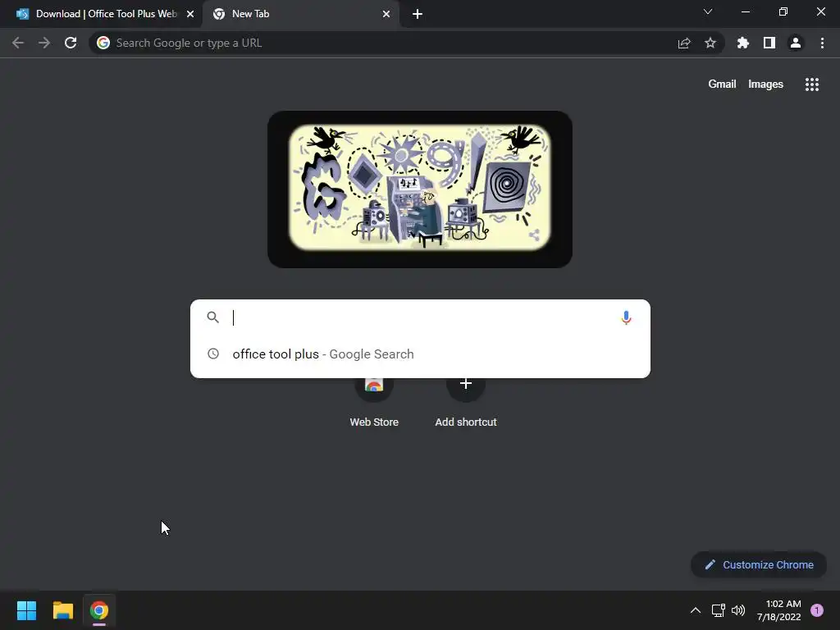Click inside the Google search box

[x=421, y=317]
